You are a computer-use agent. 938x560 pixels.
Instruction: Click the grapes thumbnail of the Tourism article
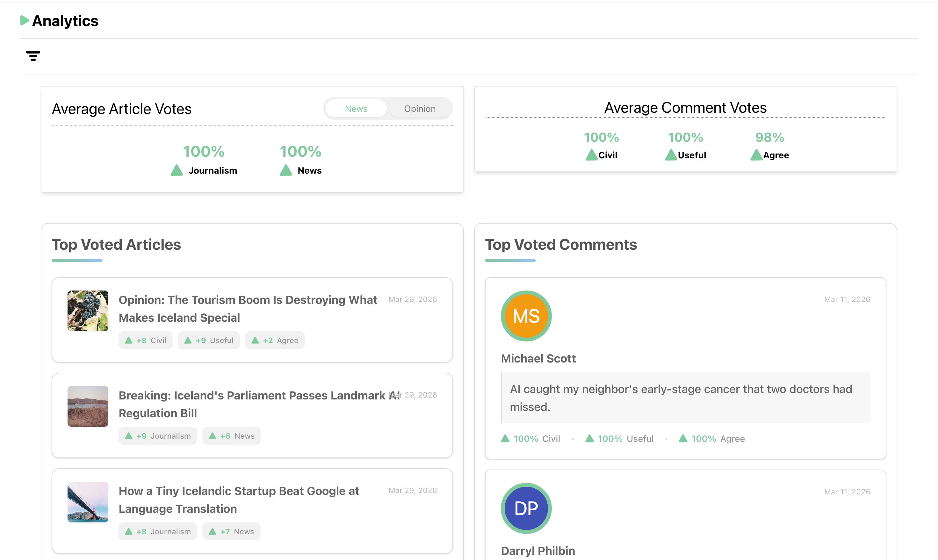(x=88, y=311)
